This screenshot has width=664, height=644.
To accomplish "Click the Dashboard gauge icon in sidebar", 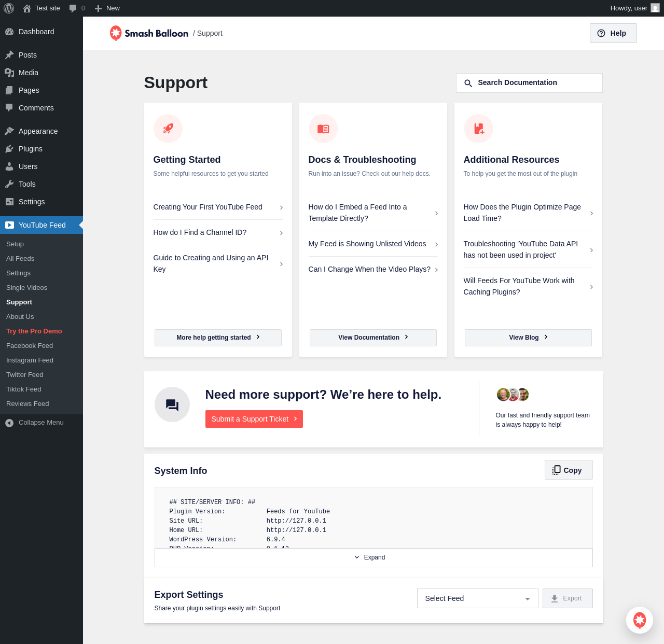I will point(9,32).
